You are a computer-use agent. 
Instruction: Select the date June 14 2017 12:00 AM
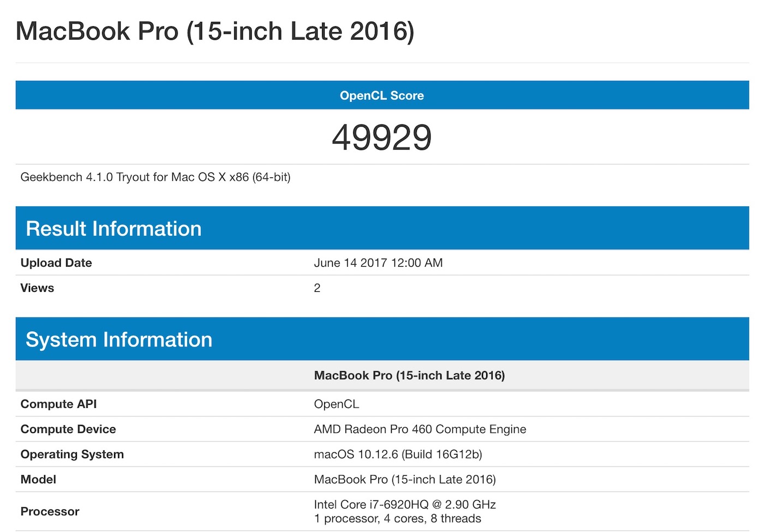(x=378, y=263)
